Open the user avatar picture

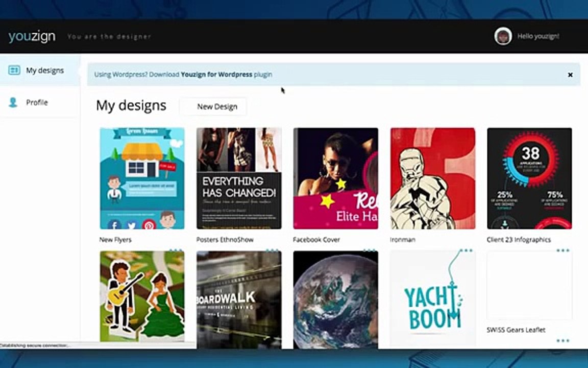tap(503, 36)
